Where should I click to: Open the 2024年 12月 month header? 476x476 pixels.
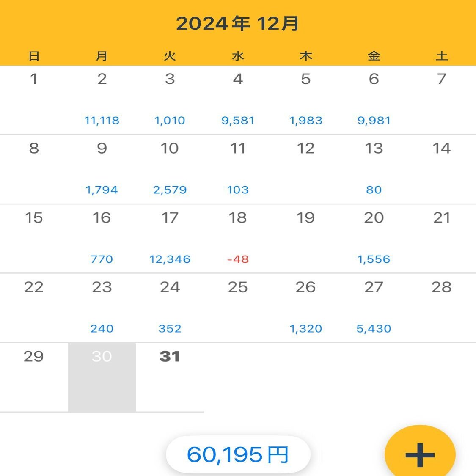(238, 24)
